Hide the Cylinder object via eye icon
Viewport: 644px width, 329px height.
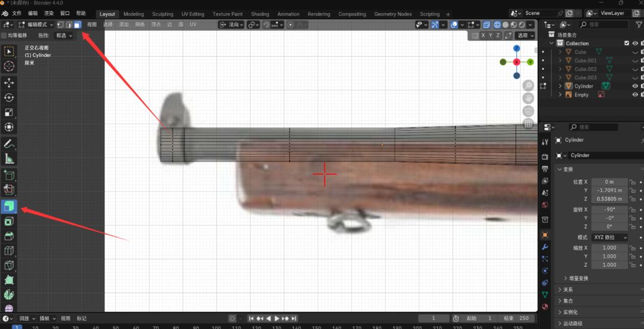tap(635, 86)
